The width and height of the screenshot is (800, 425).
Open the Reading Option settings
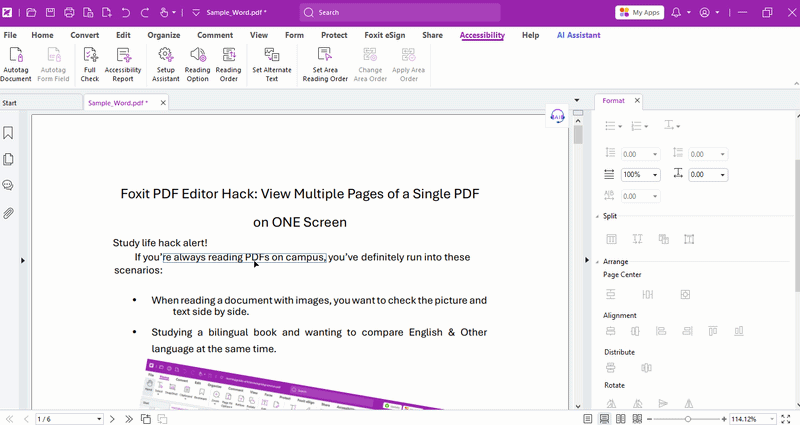click(197, 64)
